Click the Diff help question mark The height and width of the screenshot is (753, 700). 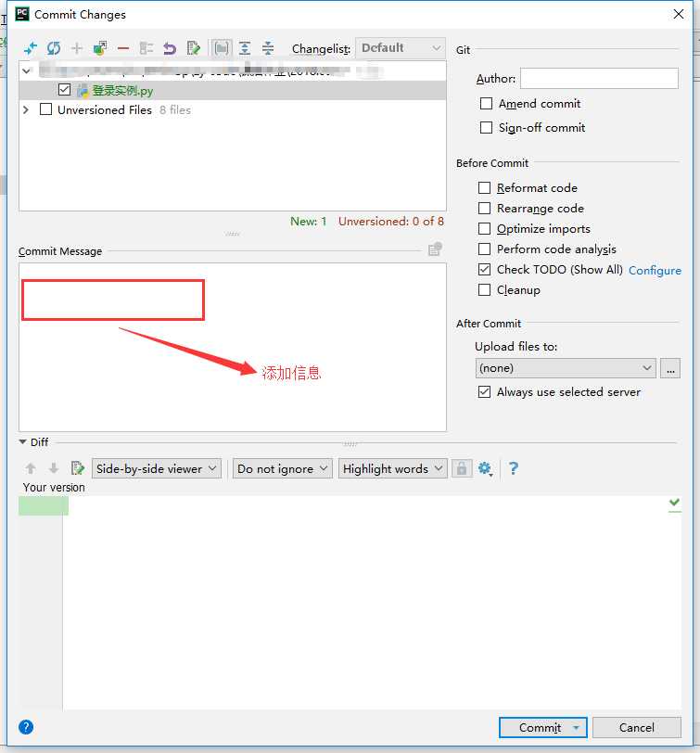(x=514, y=468)
